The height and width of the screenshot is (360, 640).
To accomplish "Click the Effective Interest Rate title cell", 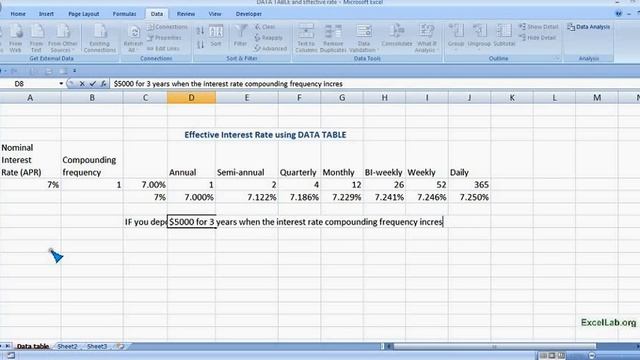I will pyautogui.click(x=265, y=135).
